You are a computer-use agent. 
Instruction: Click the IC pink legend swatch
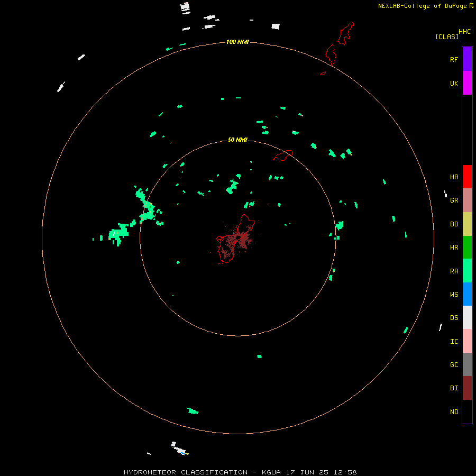point(467,341)
